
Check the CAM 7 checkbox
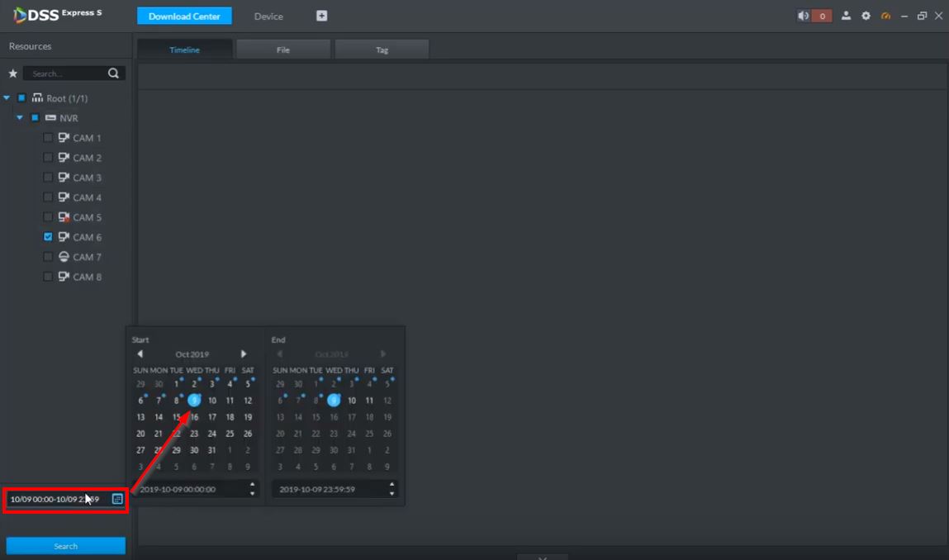48,257
